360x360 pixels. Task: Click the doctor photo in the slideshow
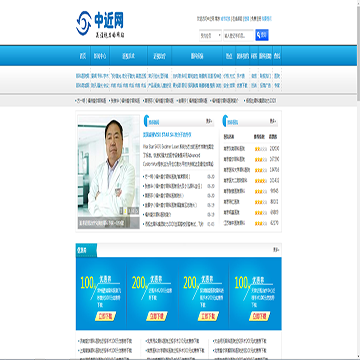(x=109, y=172)
